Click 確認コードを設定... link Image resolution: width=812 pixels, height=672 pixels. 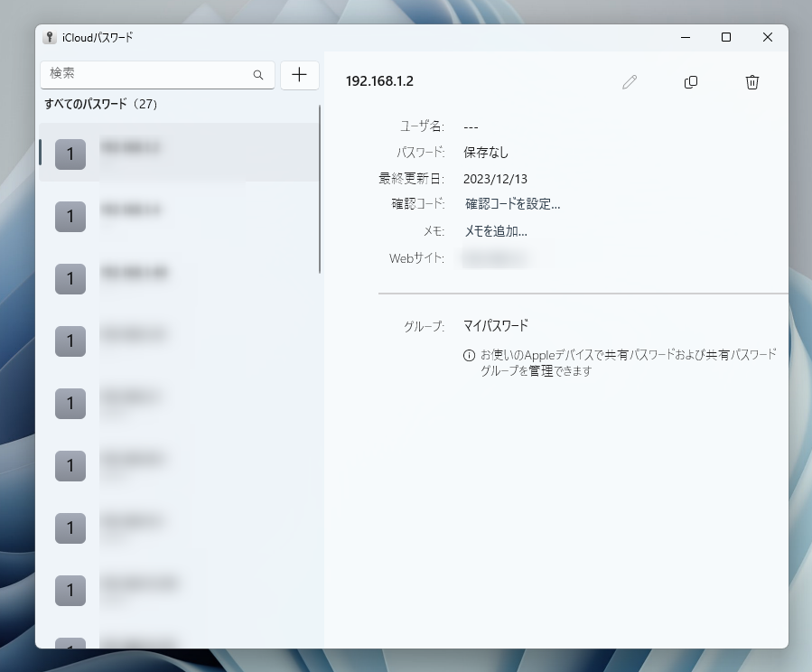[512, 204]
